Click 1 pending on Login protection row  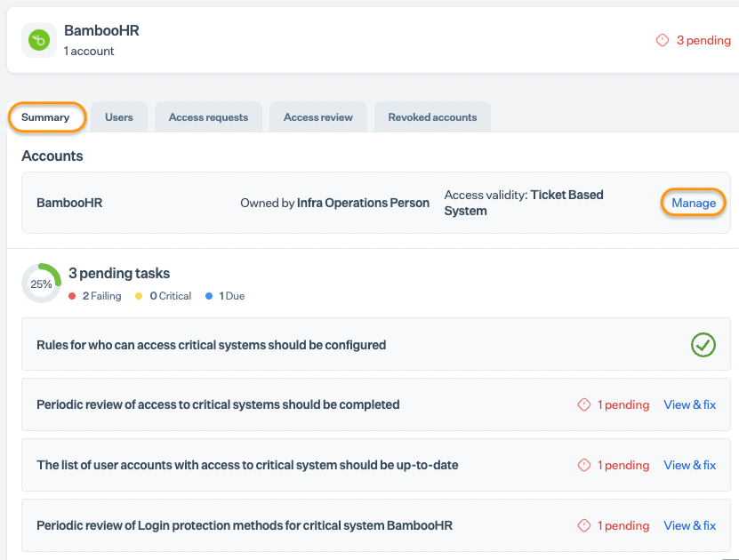(x=623, y=525)
